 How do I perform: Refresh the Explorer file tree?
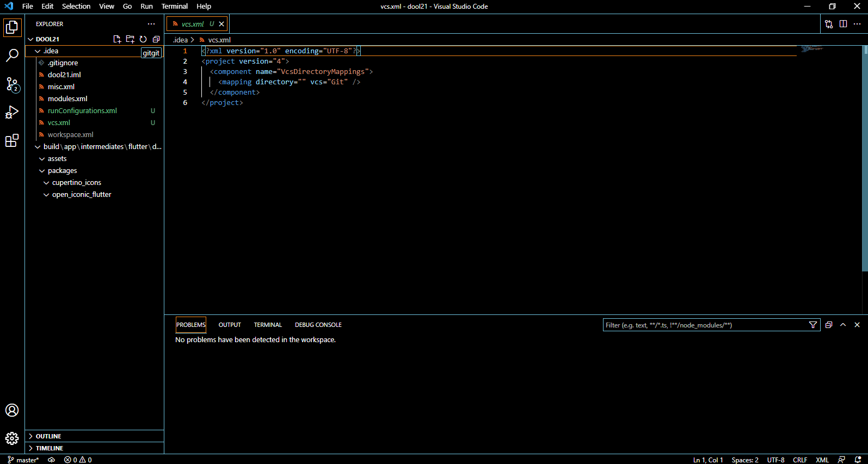point(143,39)
